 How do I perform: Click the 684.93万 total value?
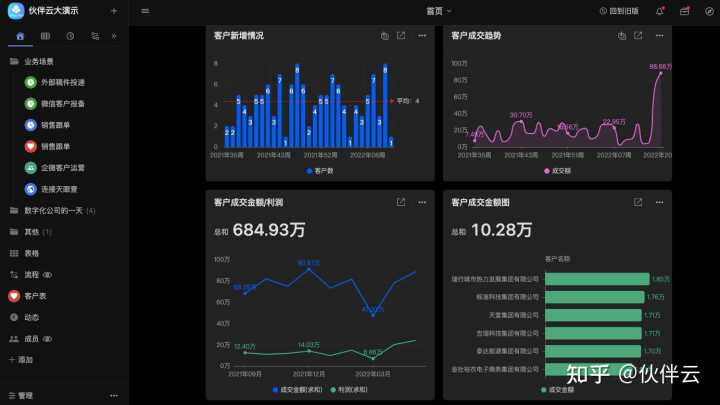tap(269, 230)
